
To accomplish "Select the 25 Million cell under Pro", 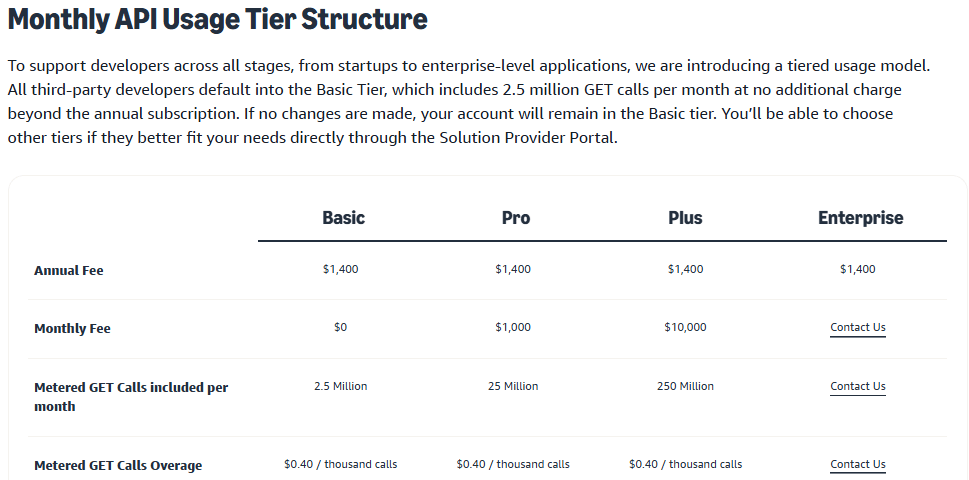I will pyautogui.click(x=513, y=387).
